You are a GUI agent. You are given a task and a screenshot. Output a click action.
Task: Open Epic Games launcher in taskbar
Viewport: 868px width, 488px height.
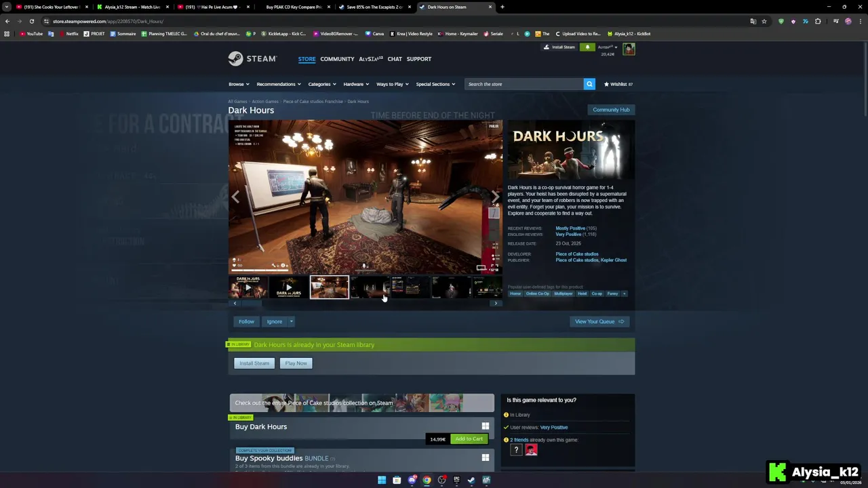tap(456, 480)
